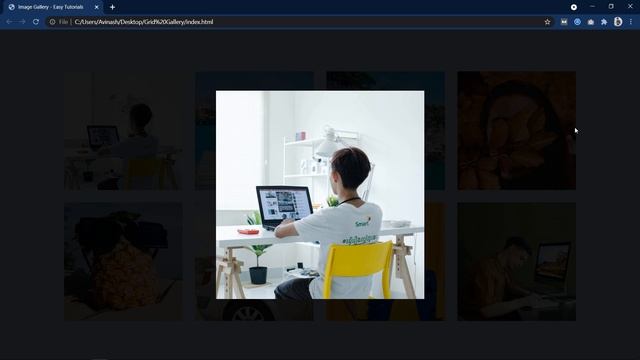Click the first extension icon after the bookmark star

click(564, 22)
